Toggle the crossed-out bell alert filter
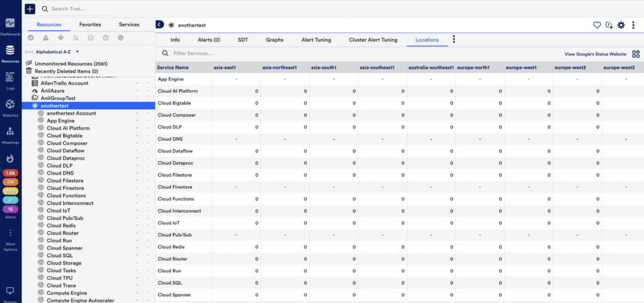Viewport: 644px width, 303px height. click(x=75, y=38)
